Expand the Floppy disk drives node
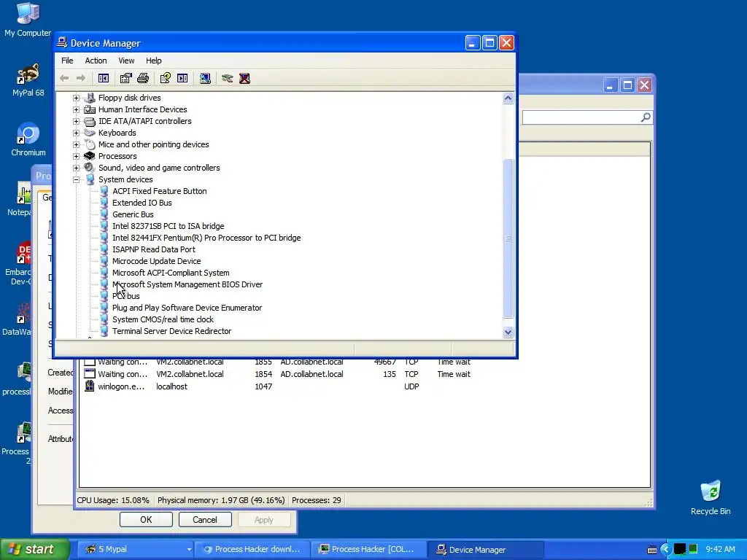This screenshot has width=747, height=560. (76, 98)
